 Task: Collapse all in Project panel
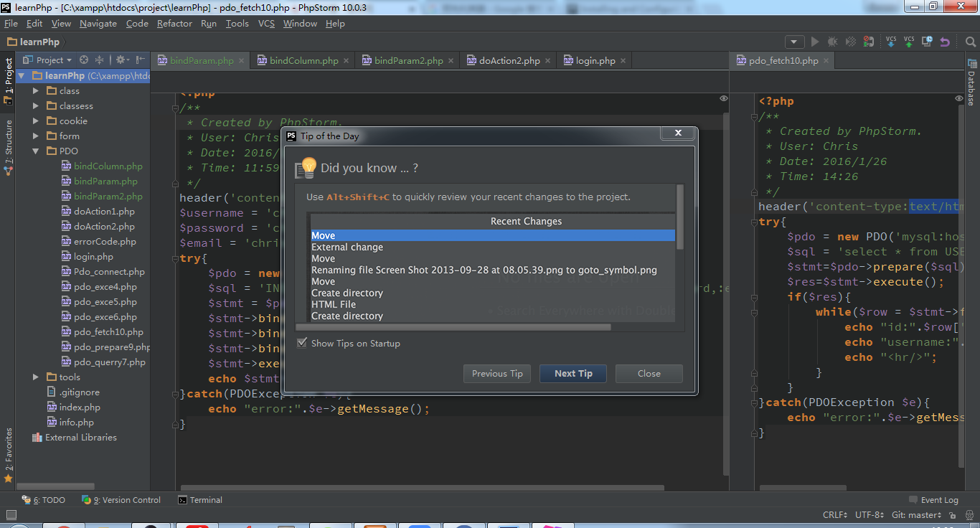100,60
